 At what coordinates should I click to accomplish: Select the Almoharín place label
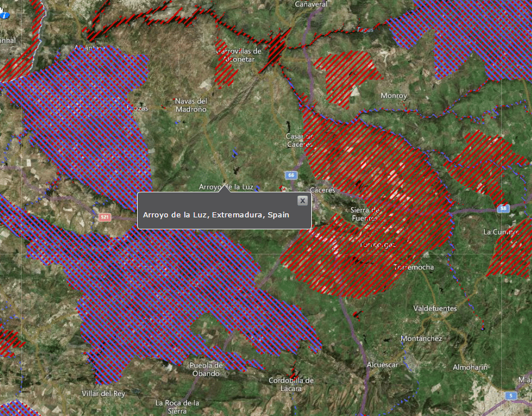click(x=470, y=367)
